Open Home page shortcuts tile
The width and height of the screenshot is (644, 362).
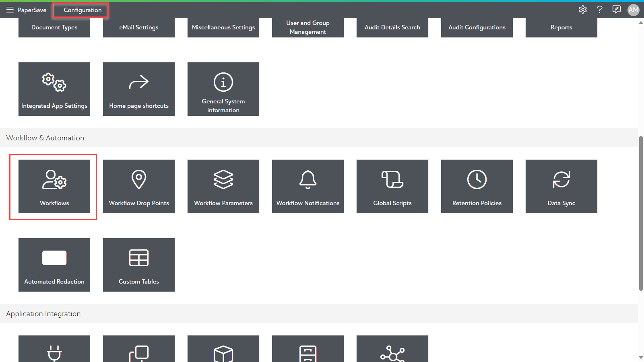coord(139,89)
